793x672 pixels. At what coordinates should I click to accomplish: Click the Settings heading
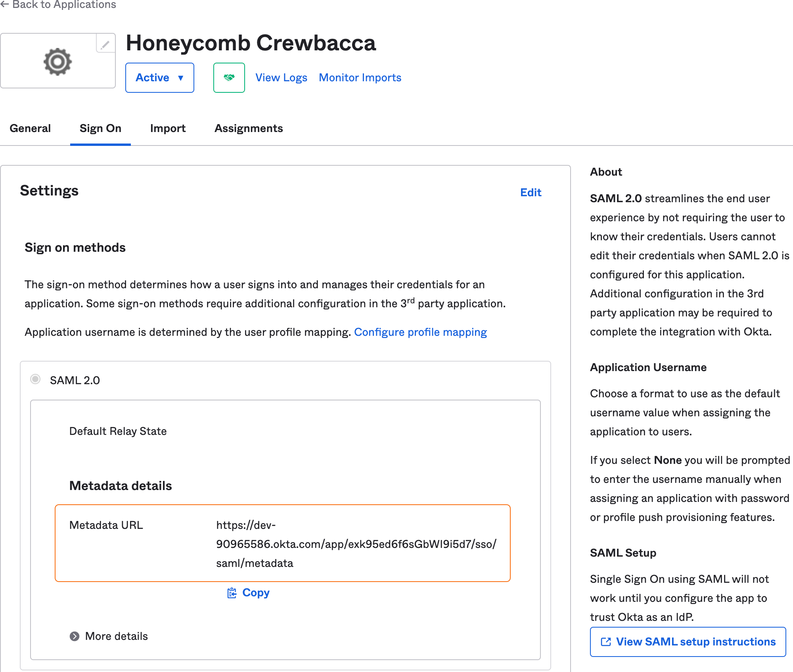pyautogui.click(x=49, y=191)
